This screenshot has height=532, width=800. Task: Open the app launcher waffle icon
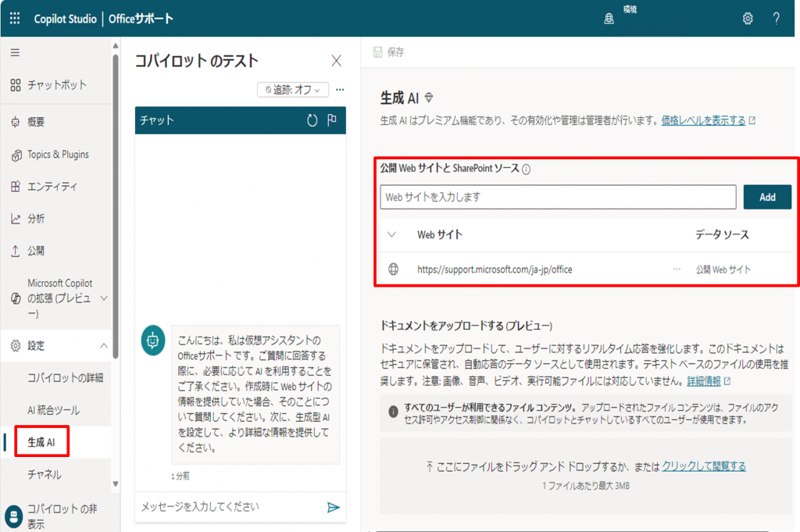pyautogui.click(x=15, y=19)
